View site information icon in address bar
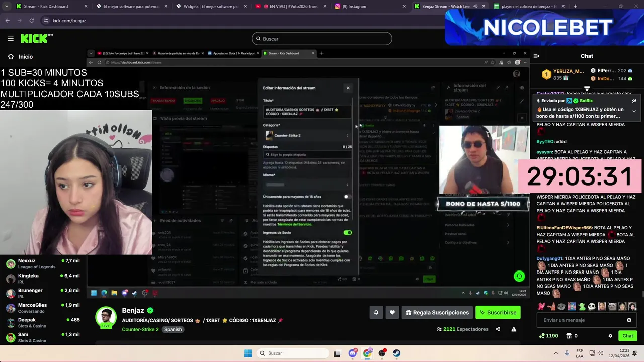The height and width of the screenshot is (362, 644). coord(46,21)
